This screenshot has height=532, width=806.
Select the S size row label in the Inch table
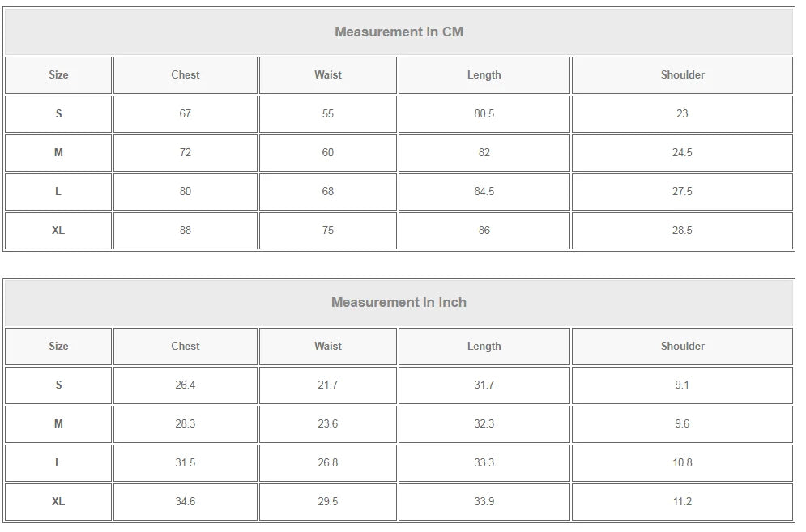[x=58, y=385]
